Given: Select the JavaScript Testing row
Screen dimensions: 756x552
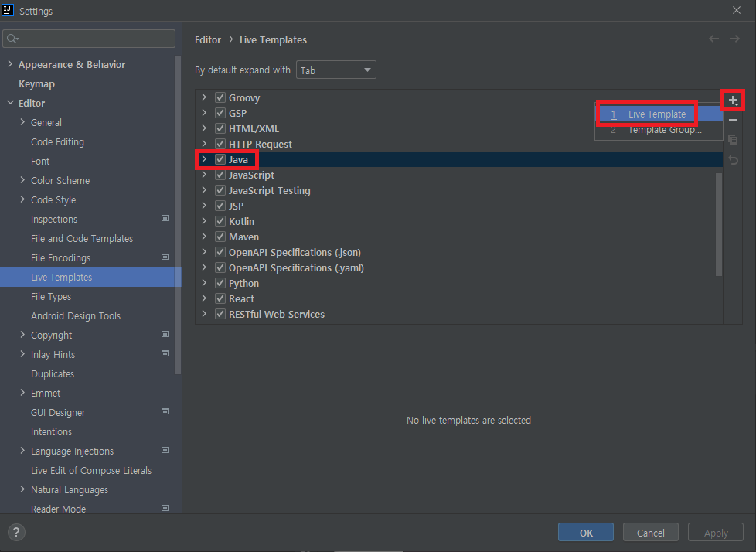Looking at the screenshot, I should tap(458, 190).
